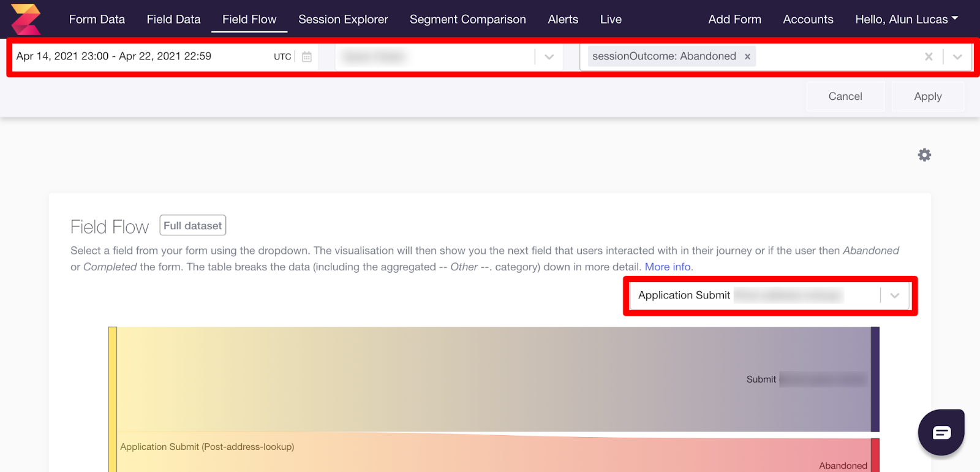This screenshot has width=980, height=472.
Task: Follow the More info link
Action: pyautogui.click(x=668, y=267)
